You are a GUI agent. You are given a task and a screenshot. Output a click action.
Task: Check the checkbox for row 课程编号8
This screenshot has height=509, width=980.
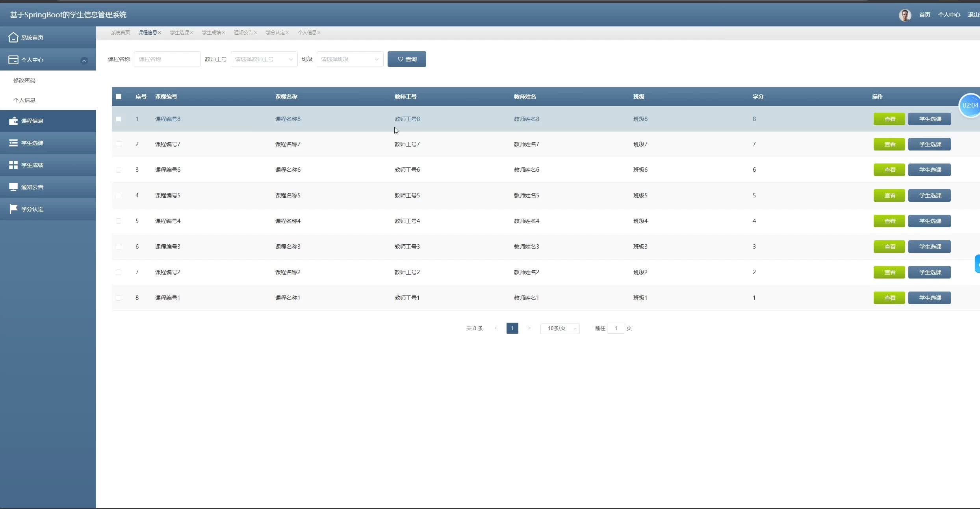pyautogui.click(x=119, y=119)
